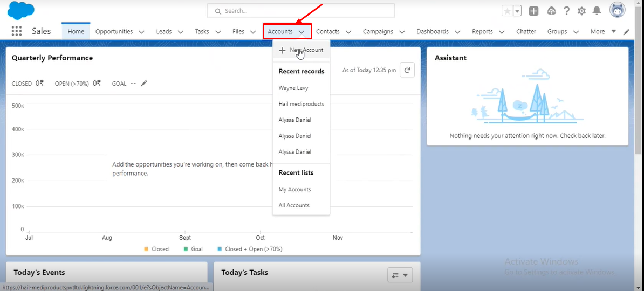Viewport: 644px width, 291px height.
Task: Choose New Account from the dropdown
Action: [301, 50]
